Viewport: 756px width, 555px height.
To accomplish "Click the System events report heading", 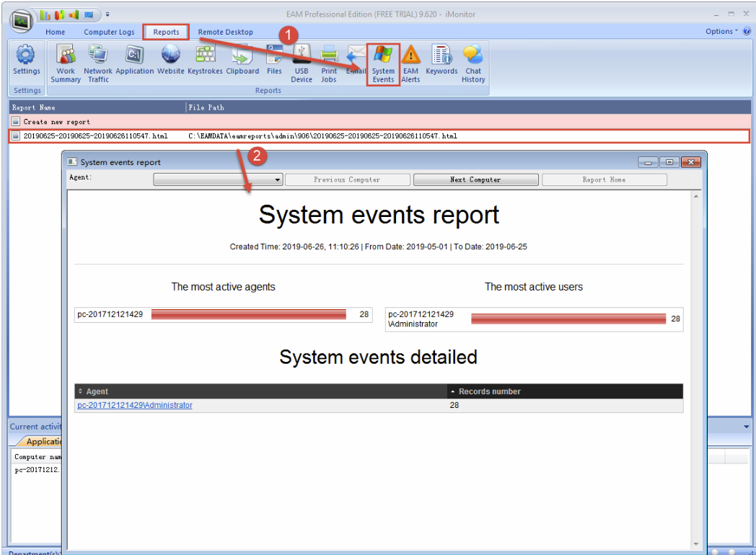I will coord(379,215).
